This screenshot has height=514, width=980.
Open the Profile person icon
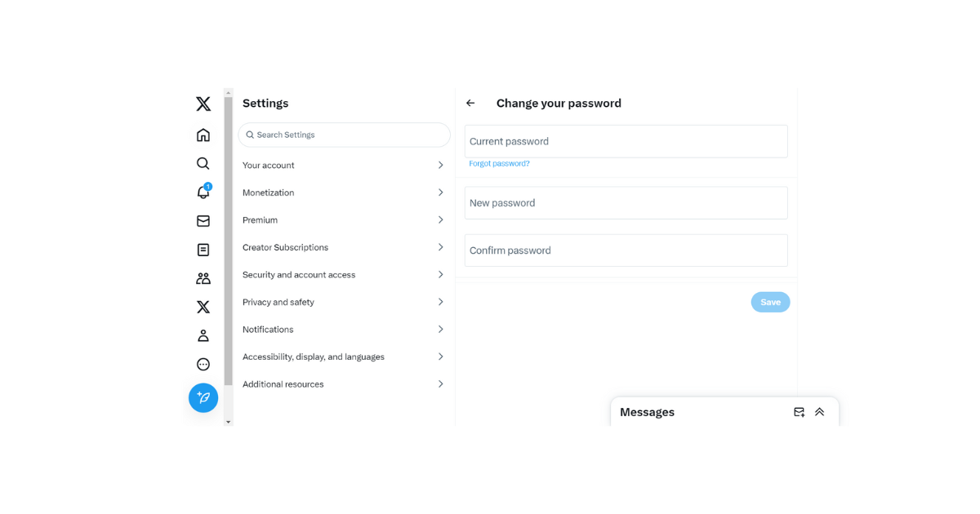203,335
